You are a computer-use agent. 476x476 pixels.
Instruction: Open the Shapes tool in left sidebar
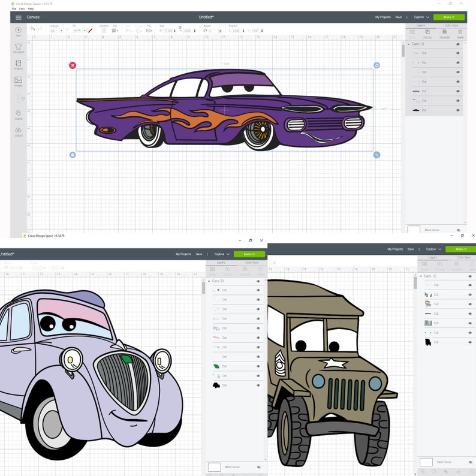pos(18,113)
